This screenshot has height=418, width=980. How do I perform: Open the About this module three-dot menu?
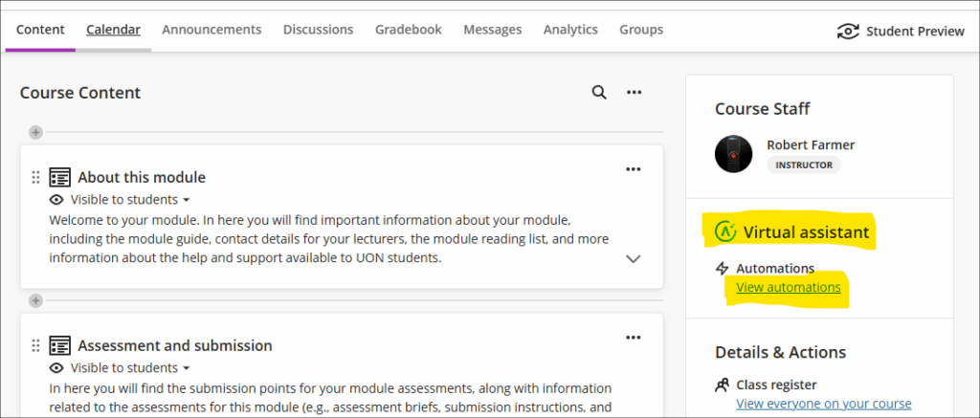coord(633,169)
